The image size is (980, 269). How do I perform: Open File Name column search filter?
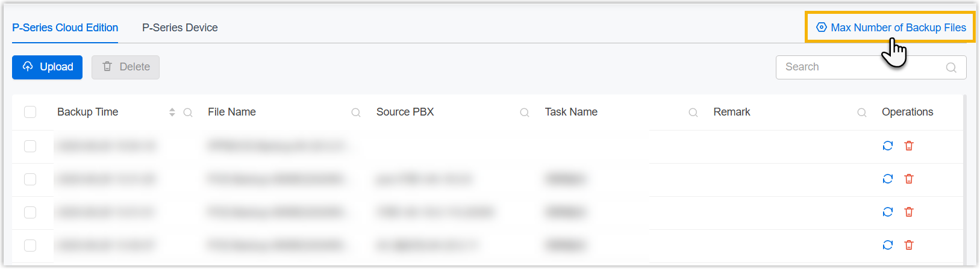(356, 113)
